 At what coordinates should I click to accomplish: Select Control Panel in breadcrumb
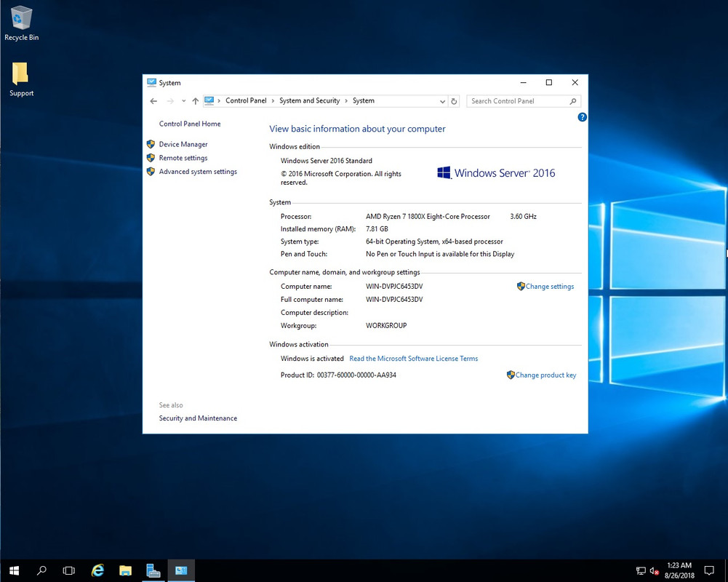246,100
